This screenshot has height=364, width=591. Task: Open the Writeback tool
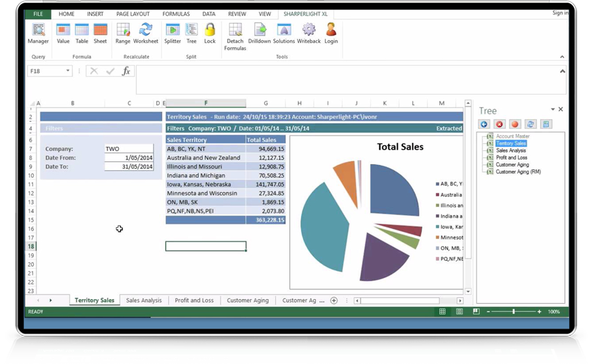pyautogui.click(x=308, y=34)
